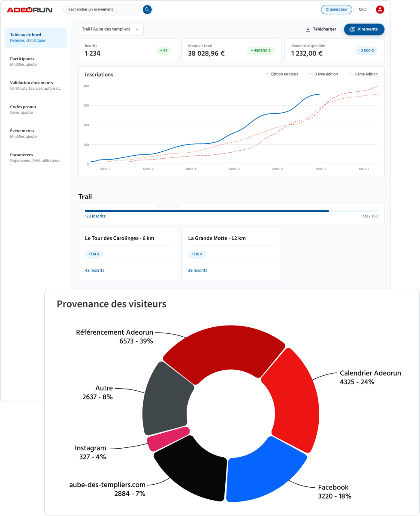This screenshot has width=420, height=516.
Task: Click the Rechercher un événement search field
Action: (x=103, y=9)
